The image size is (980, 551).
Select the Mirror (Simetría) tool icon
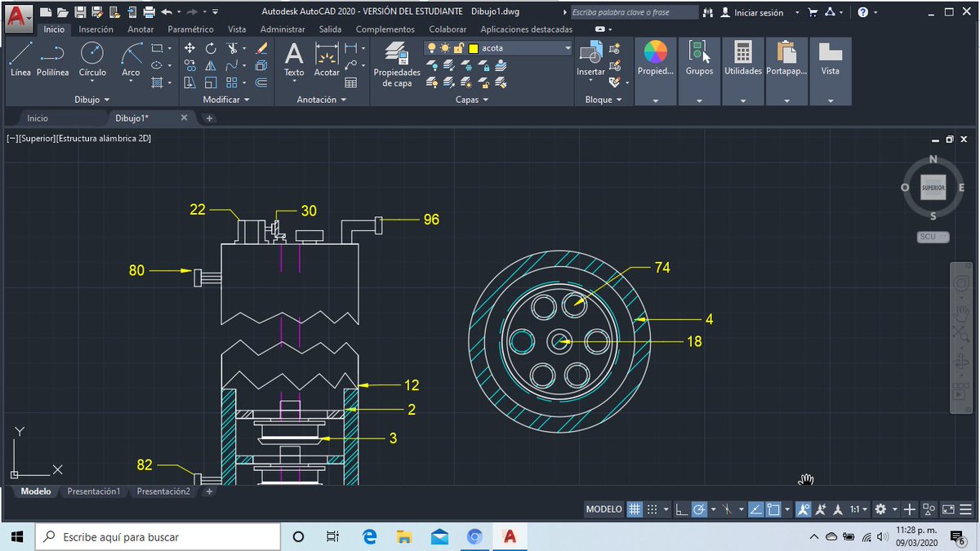211,65
